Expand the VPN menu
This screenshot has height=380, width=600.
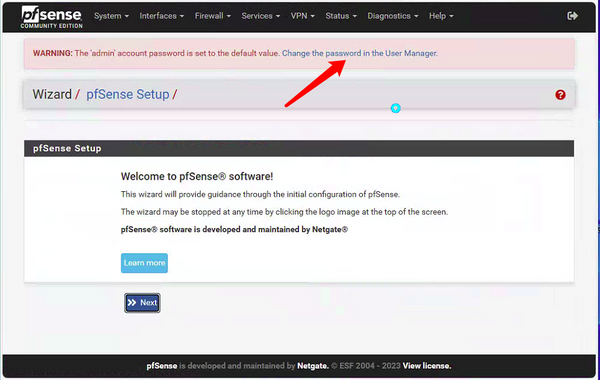coord(302,16)
